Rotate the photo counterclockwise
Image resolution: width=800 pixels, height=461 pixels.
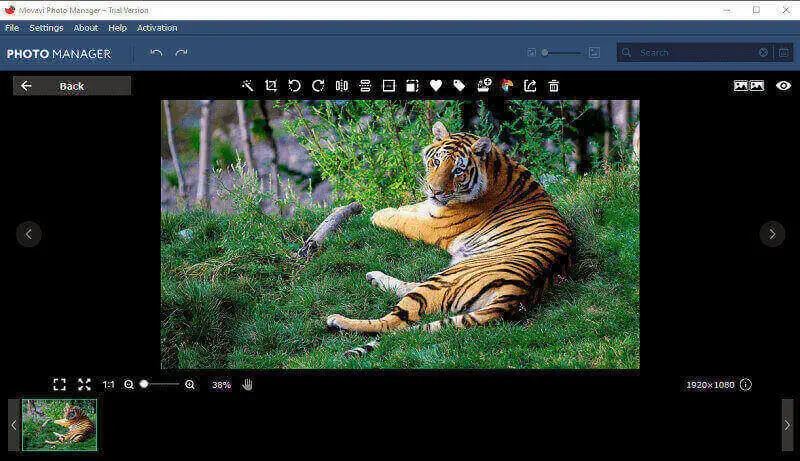point(294,86)
